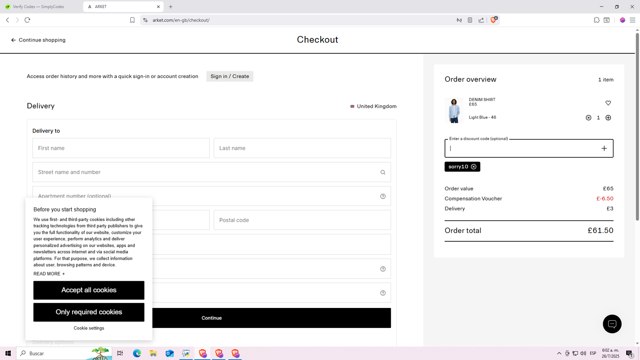
Task: Accept all cookies
Action: (x=89, y=290)
